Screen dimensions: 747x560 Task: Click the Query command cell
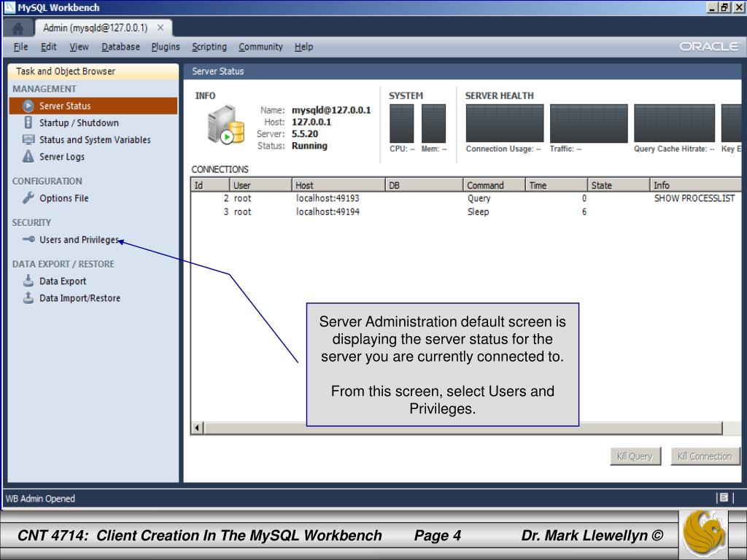coord(479,198)
